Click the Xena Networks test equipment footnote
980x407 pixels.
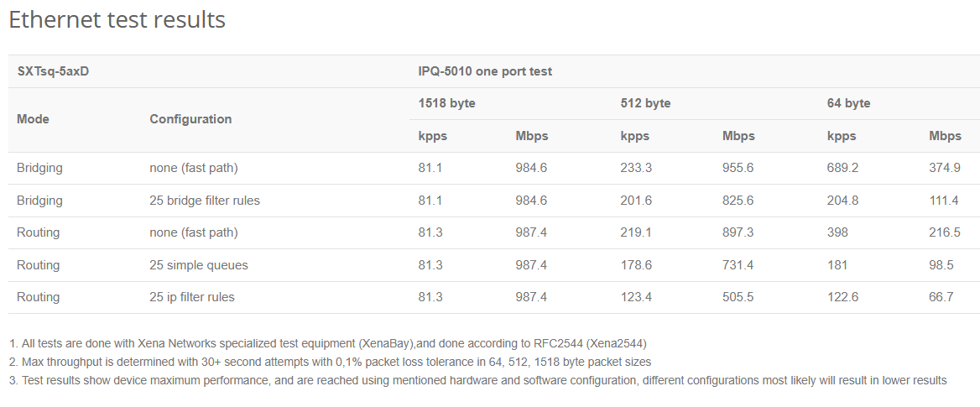click(328, 343)
